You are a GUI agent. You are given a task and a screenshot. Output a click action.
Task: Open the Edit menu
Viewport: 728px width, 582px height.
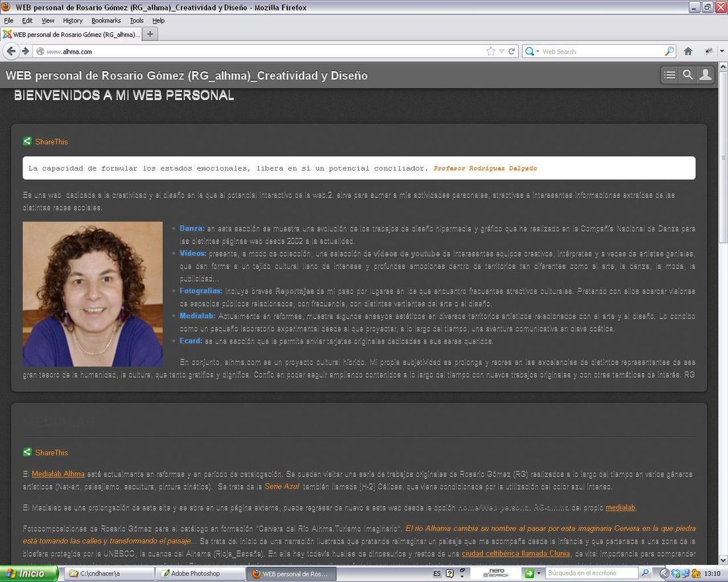27,21
